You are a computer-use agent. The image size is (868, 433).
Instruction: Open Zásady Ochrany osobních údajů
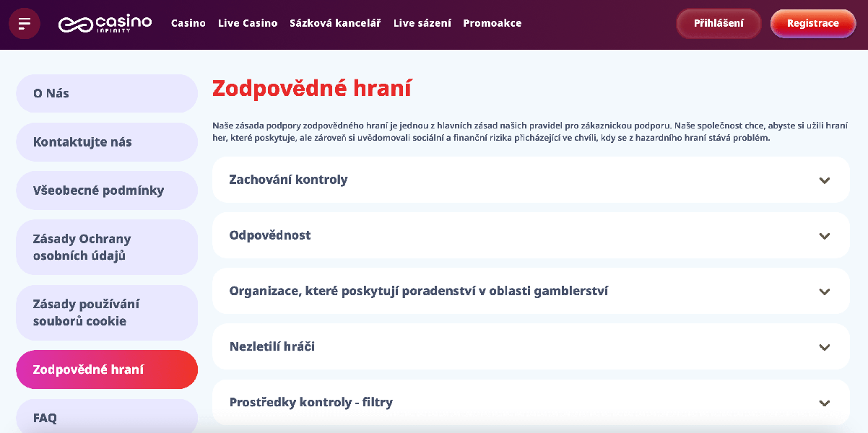107,248
